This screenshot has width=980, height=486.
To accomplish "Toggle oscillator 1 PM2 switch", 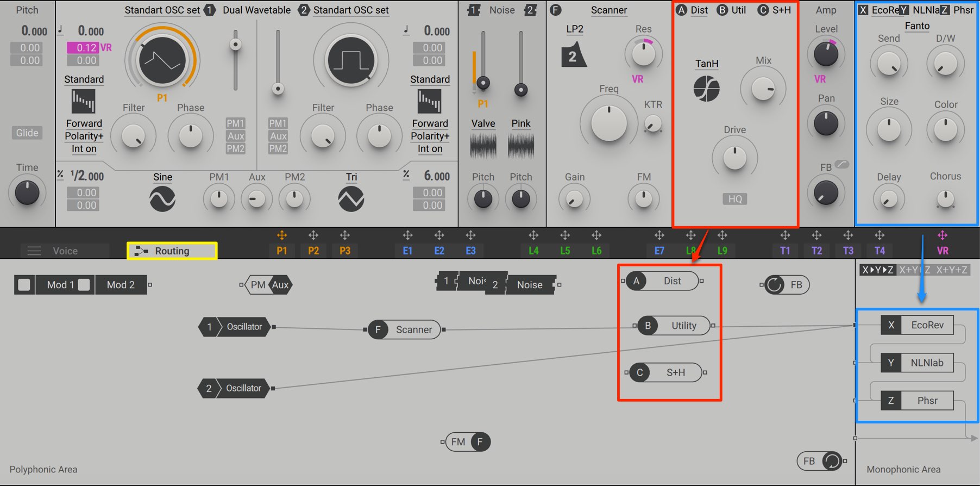I will [235, 148].
